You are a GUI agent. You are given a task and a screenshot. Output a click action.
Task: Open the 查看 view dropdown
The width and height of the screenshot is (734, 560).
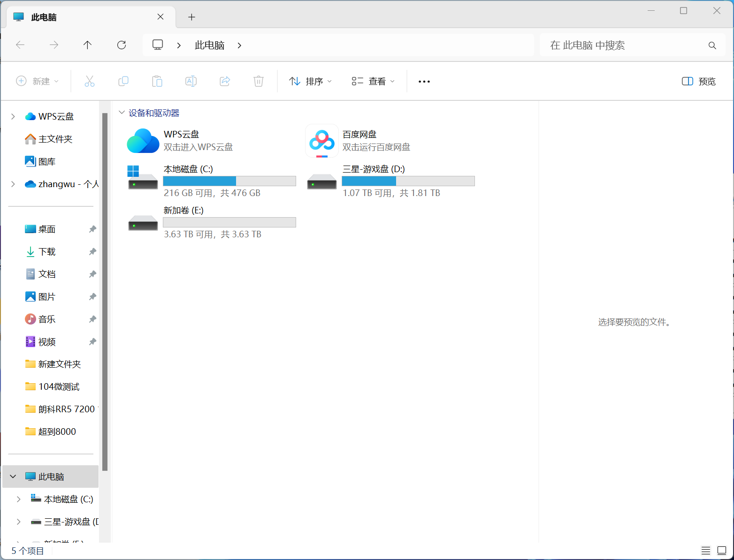point(373,81)
